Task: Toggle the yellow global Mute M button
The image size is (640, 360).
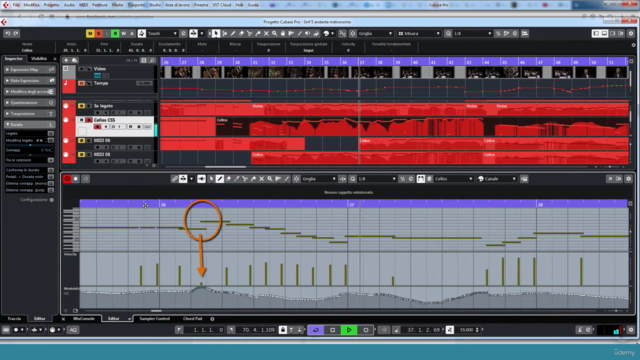Action: pos(90,33)
